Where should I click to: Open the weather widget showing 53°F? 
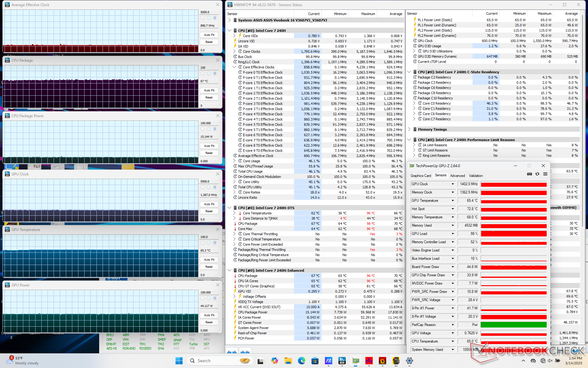(x=23, y=361)
